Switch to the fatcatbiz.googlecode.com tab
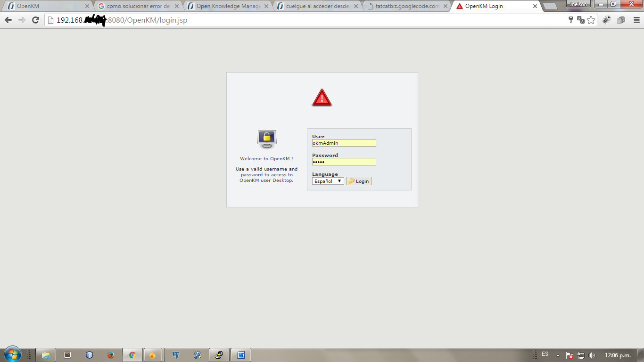This screenshot has height=362, width=644. (406, 6)
